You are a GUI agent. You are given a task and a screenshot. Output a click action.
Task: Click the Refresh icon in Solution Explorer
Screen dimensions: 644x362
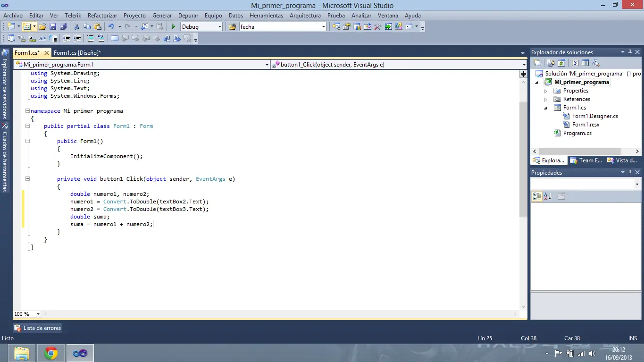561,63
